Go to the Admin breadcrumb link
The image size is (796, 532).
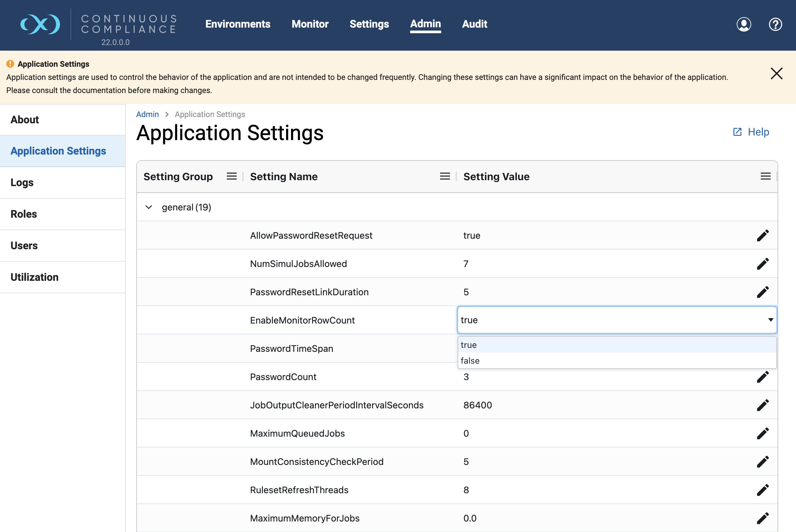pos(147,114)
